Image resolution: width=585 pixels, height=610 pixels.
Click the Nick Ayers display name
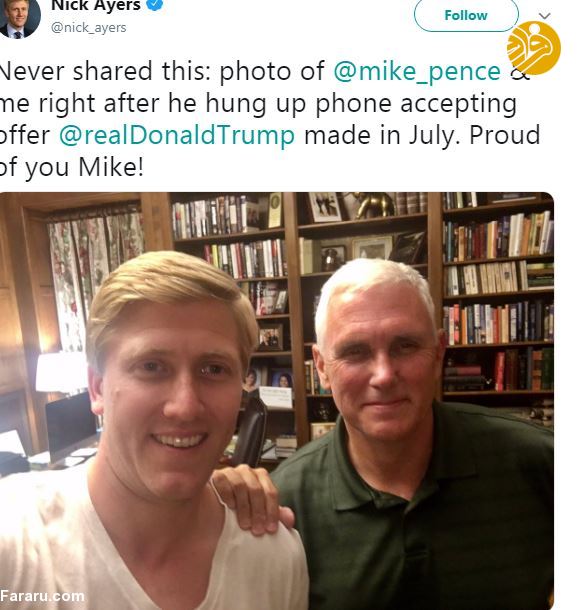96,5
